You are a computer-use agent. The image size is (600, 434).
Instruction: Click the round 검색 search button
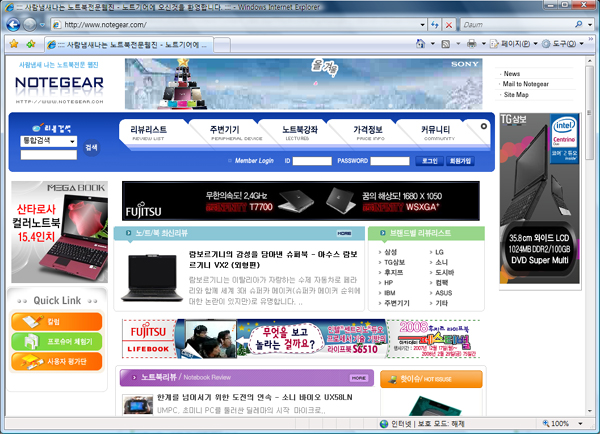91,148
